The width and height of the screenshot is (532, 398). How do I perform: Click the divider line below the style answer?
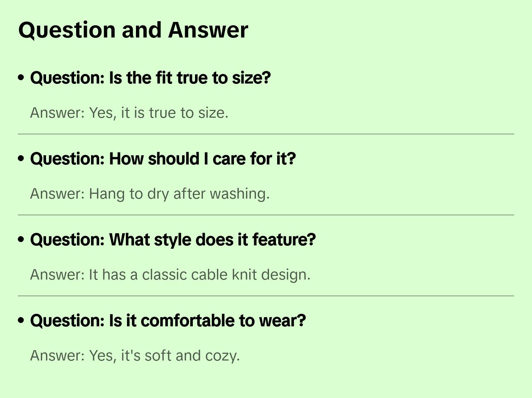tap(266, 296)
